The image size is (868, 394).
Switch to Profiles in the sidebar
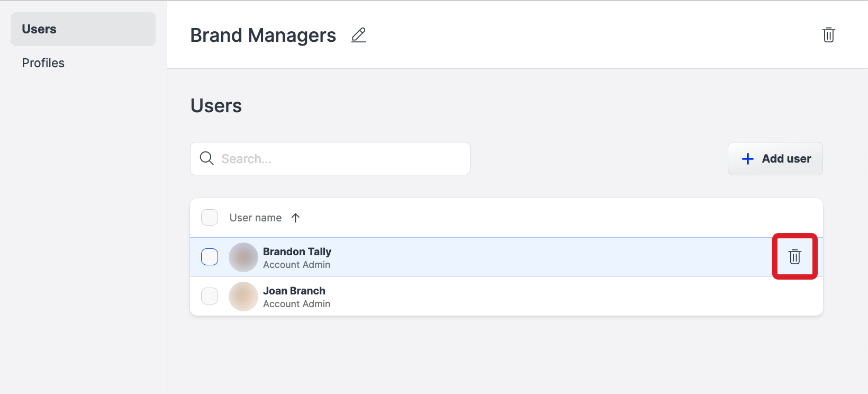click(x=43, y=63)
